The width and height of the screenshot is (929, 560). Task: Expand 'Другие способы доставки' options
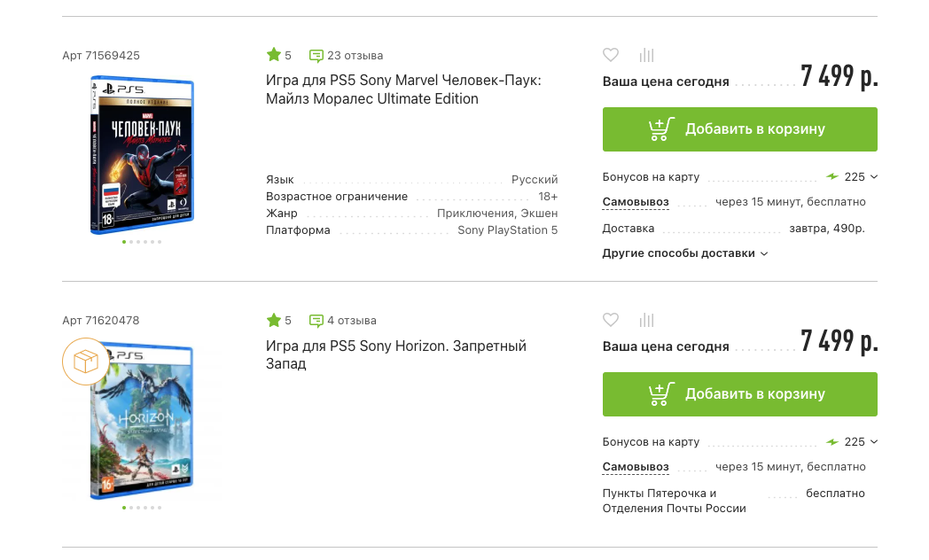click(684, 253)
